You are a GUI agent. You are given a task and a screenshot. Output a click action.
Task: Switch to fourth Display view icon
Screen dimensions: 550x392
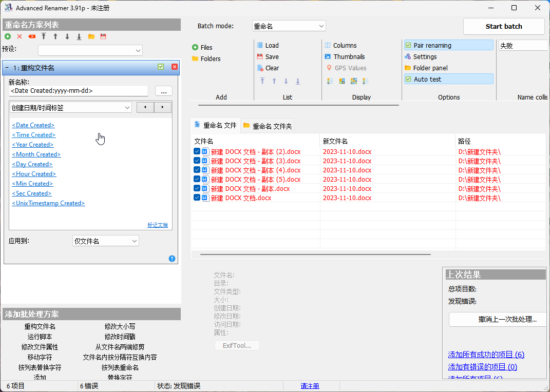[366, 81]
